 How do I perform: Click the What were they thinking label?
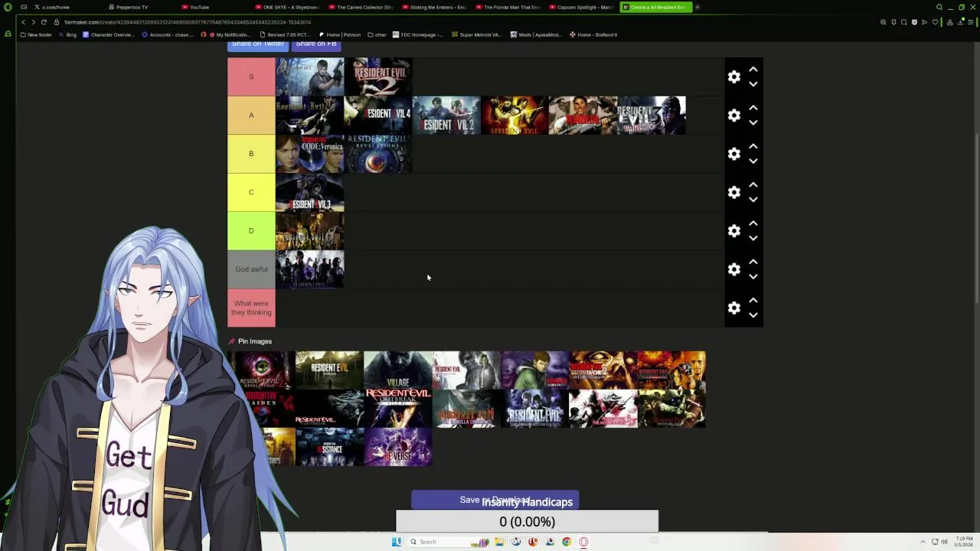click(x=251, y=308)
